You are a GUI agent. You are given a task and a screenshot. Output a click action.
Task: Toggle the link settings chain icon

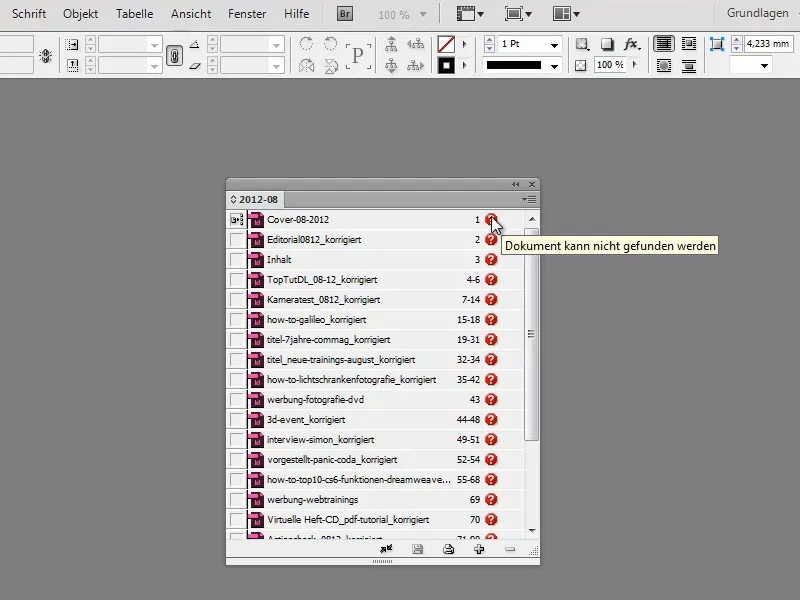[174, 53]
